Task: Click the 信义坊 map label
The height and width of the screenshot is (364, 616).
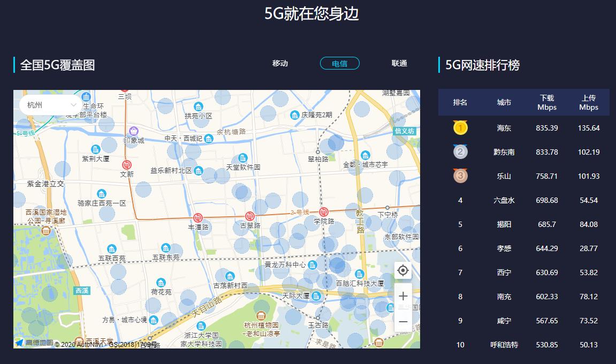Action: (x=405, y=131)
